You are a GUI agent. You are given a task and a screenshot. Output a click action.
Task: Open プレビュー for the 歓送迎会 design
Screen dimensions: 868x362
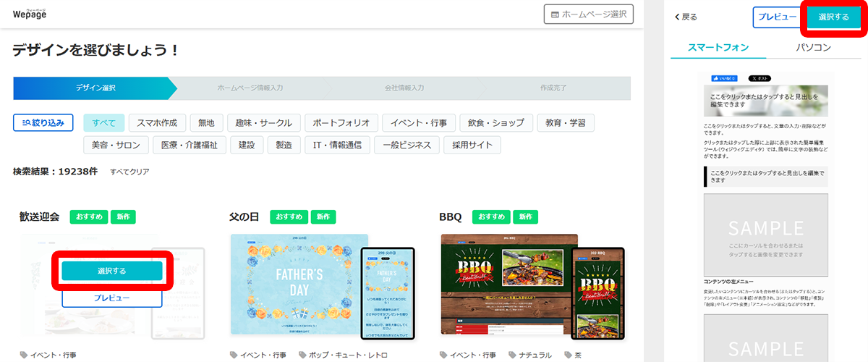coord(111,298)
